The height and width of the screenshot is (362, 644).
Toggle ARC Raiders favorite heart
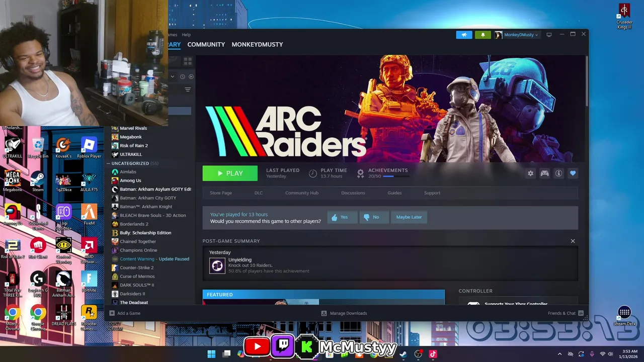573,173
